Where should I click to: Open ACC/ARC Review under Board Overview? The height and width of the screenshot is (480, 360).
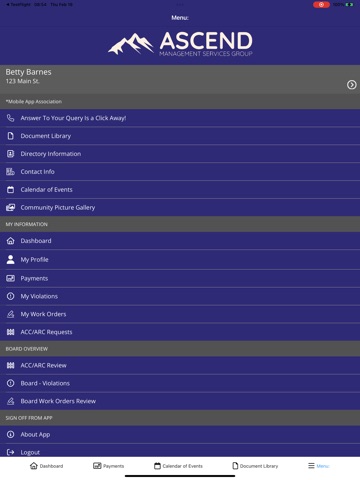[x=180, y=365]
